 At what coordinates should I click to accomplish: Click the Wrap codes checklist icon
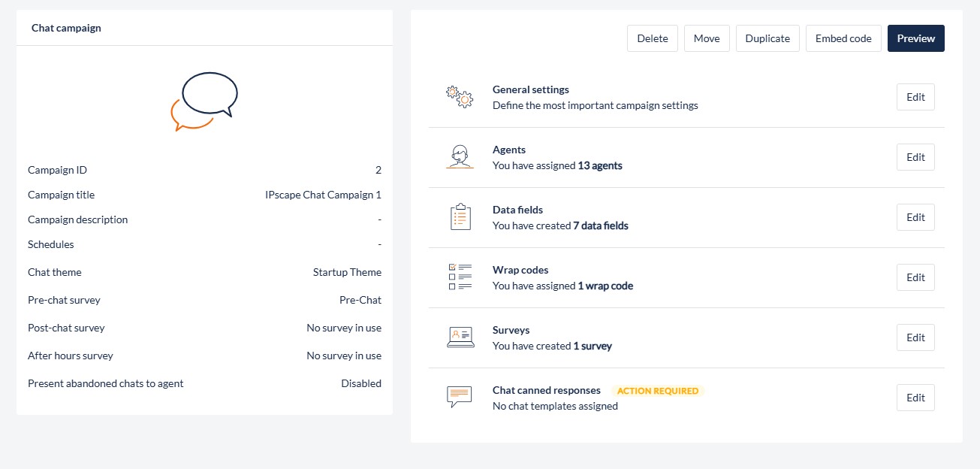[x=460, y=277]
